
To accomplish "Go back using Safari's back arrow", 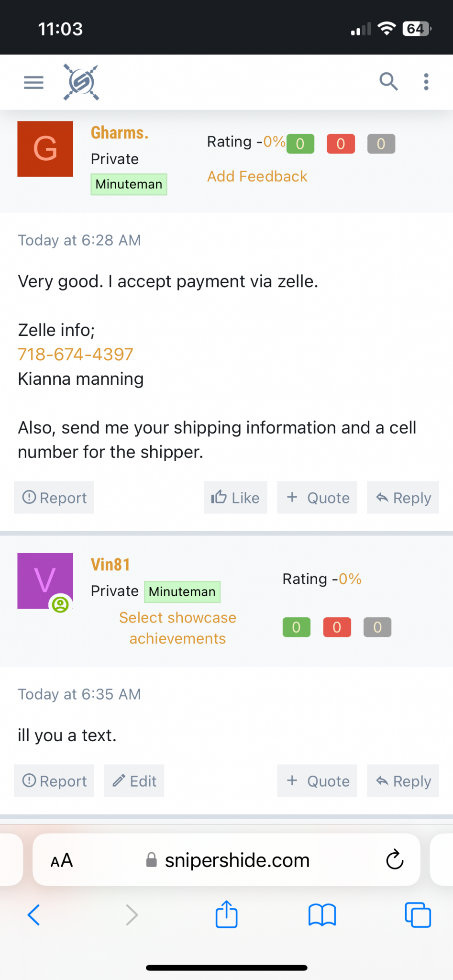I will [x=34, y=915].
